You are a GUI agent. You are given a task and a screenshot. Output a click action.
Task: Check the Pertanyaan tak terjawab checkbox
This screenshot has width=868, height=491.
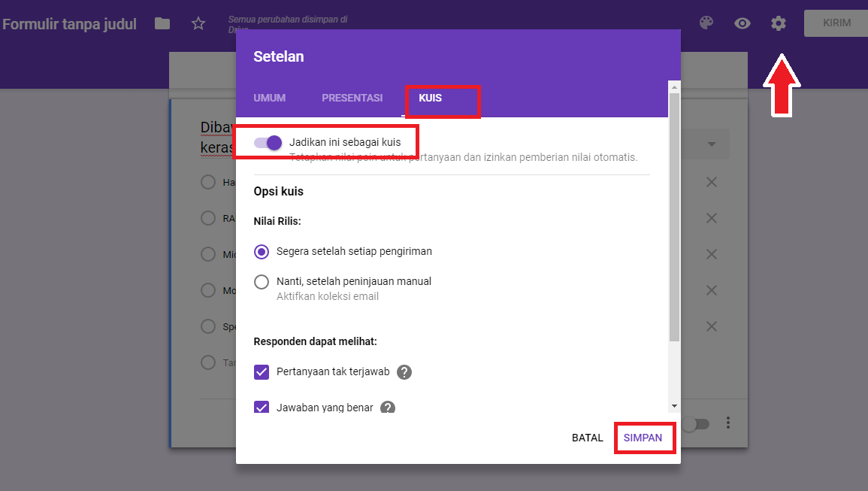pyautogui.click(x=262, y=372)
